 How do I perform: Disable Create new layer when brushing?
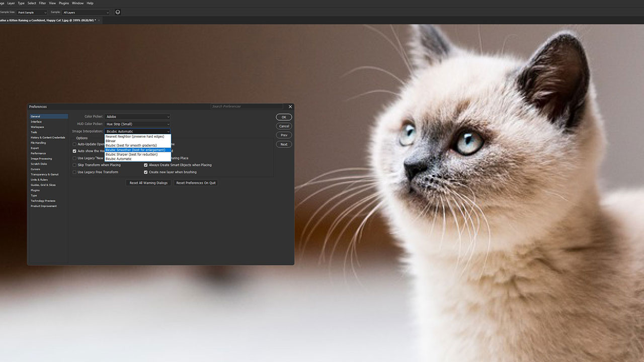pyautogui.click(x=145, y=172)
